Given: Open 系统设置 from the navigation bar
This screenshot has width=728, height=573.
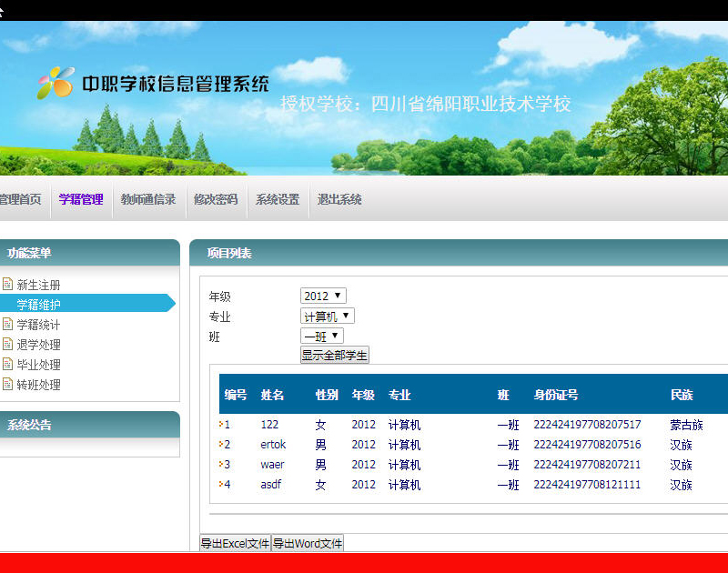Looking at the screenshot, I should (278, 200).
